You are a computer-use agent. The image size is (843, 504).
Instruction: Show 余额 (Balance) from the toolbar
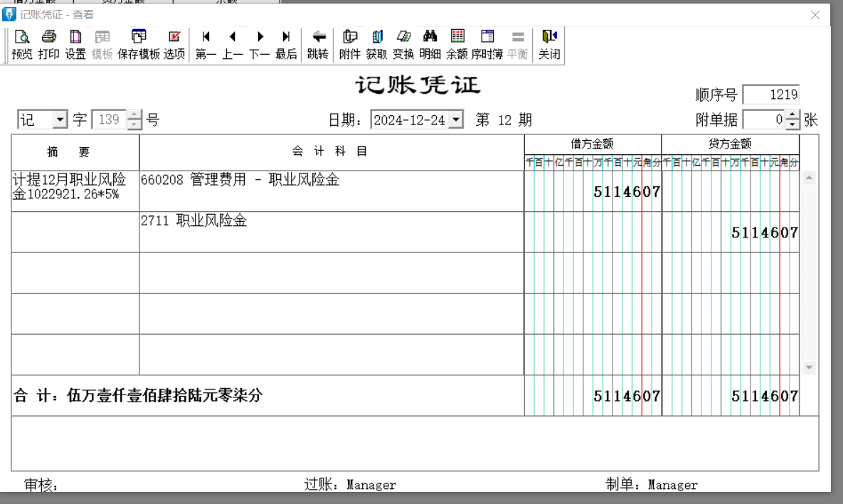(457, 44)
